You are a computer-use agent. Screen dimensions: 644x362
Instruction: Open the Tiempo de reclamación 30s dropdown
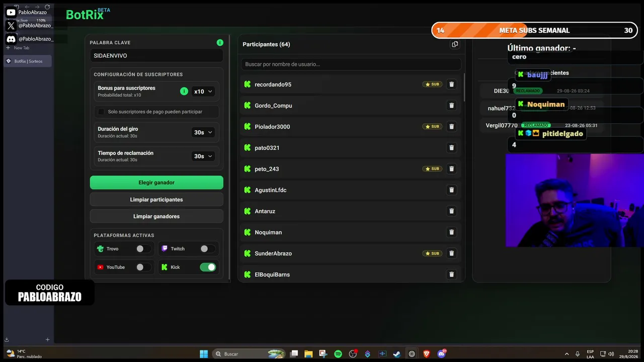tap(203, 156)
